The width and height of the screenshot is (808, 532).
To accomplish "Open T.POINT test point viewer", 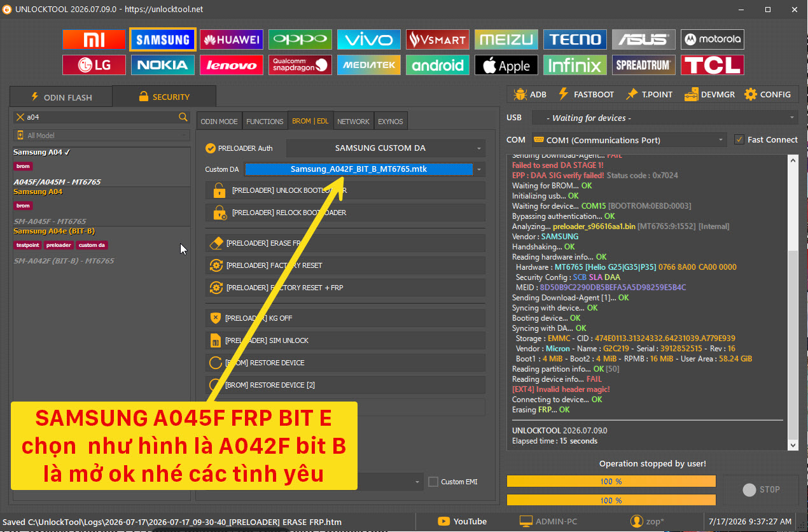I will (x=649, y=94).
